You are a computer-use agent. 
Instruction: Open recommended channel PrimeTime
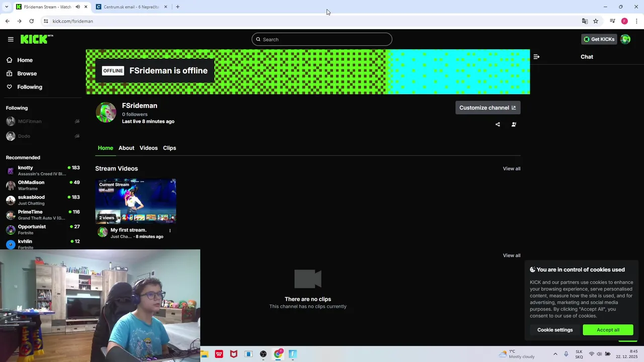(x=42, y=215)
